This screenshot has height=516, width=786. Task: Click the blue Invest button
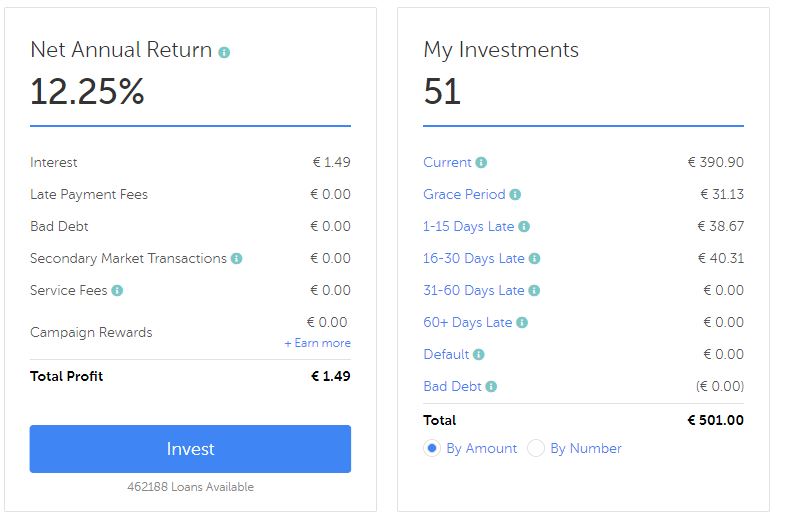pyautogui.click(x=190, y=449)
